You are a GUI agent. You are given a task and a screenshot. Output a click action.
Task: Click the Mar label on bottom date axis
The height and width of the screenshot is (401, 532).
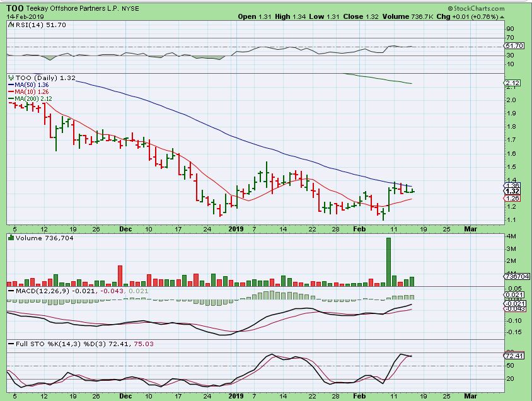[471, 396]
